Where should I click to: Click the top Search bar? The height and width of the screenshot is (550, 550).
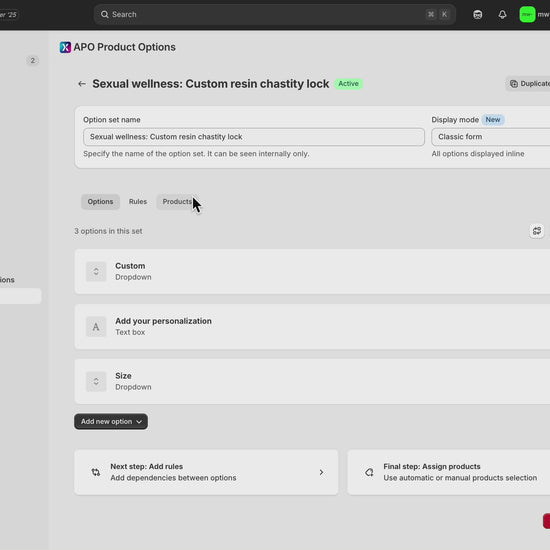click(275, 14)
